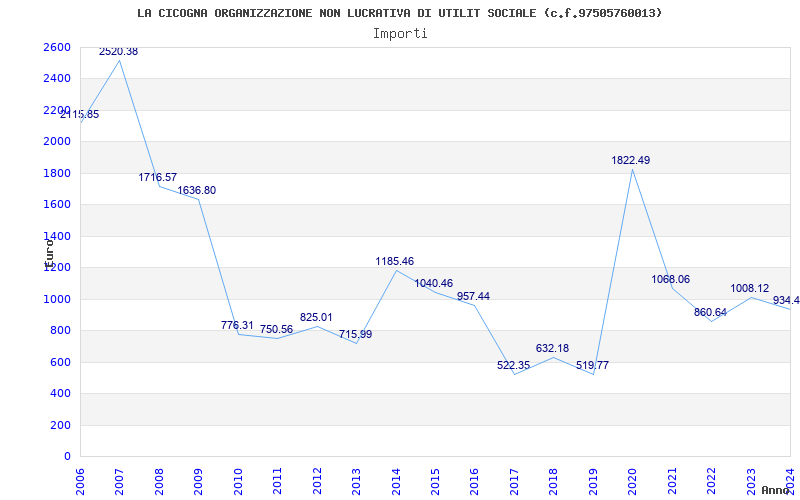Screen dimensions: 800x500
Task: Select the 519.77 data label
Action: coord(592,365)
